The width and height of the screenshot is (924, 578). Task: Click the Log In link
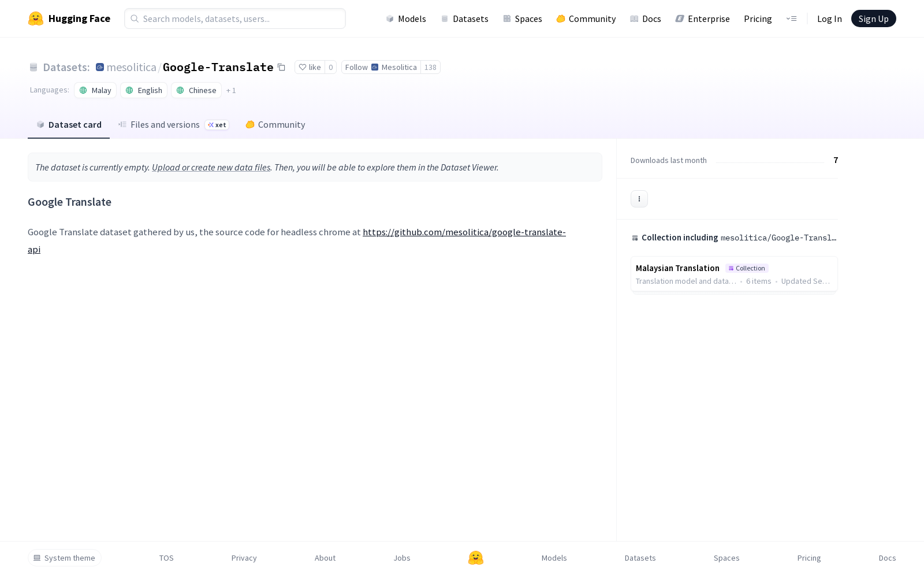(829, 18)
